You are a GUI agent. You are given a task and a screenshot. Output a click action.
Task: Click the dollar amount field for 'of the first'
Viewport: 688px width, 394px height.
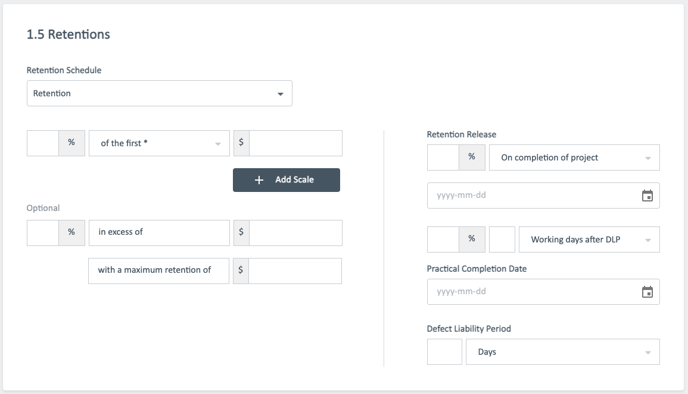pyautogui.click(x=296, y=143)
